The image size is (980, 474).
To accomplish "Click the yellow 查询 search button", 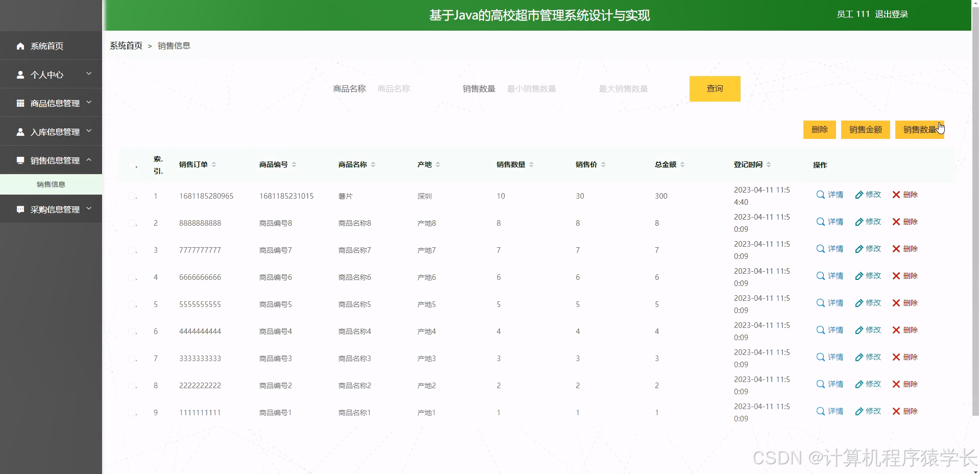I will [715, 88].
